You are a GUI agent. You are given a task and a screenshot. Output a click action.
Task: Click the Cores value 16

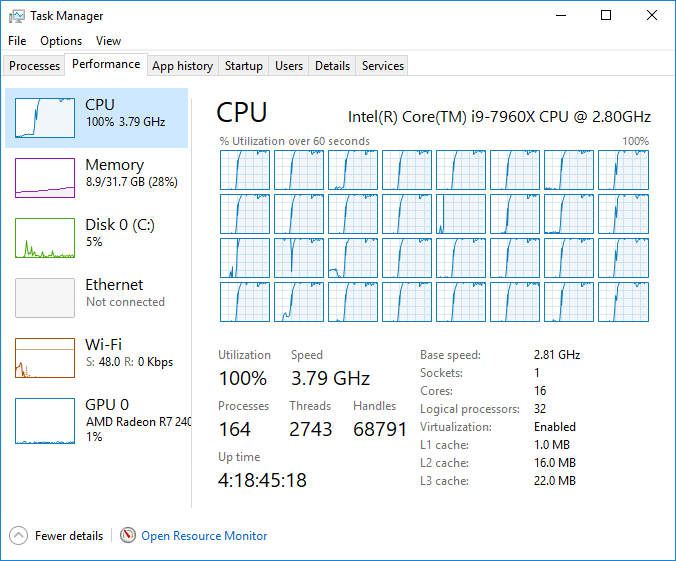540,391
